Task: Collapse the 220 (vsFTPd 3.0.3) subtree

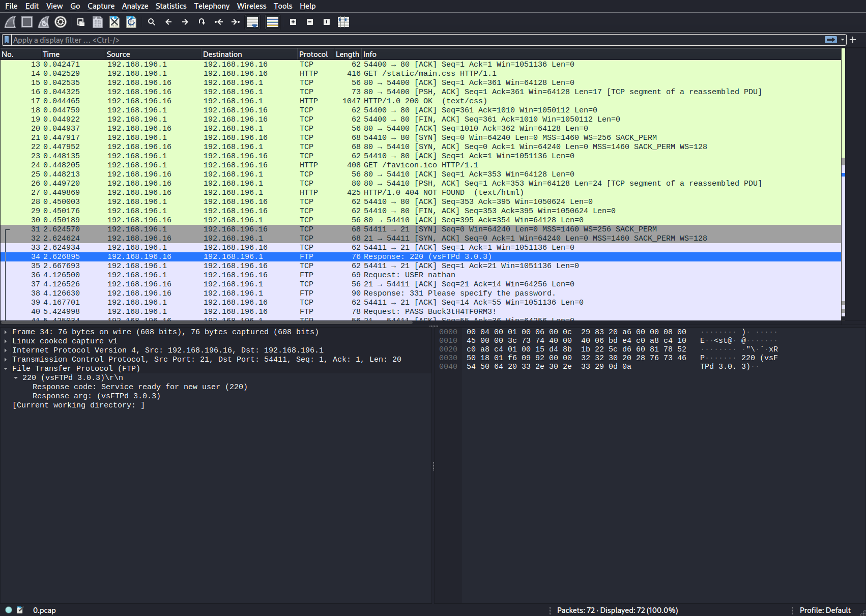Action: tap(16, 378)
